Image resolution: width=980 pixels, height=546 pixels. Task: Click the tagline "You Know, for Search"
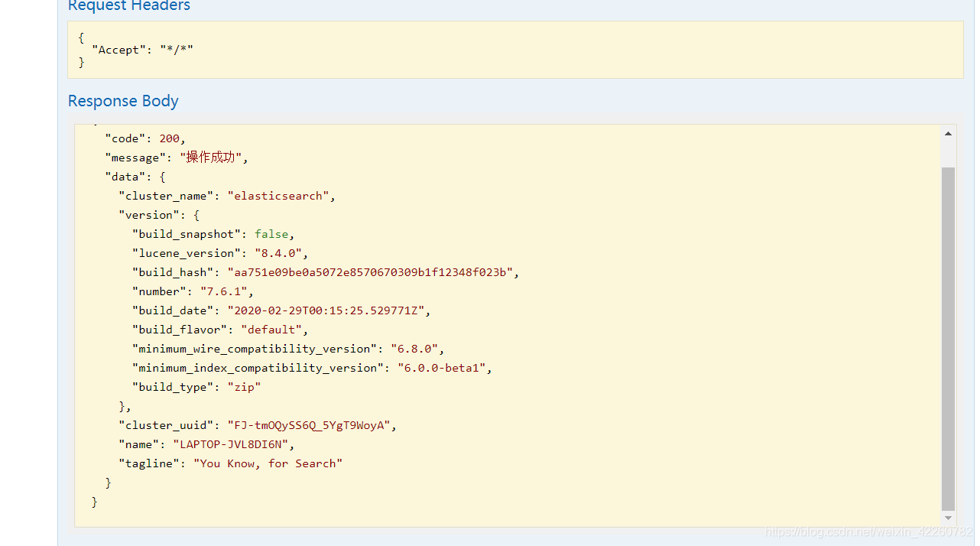tap(268, 463)
